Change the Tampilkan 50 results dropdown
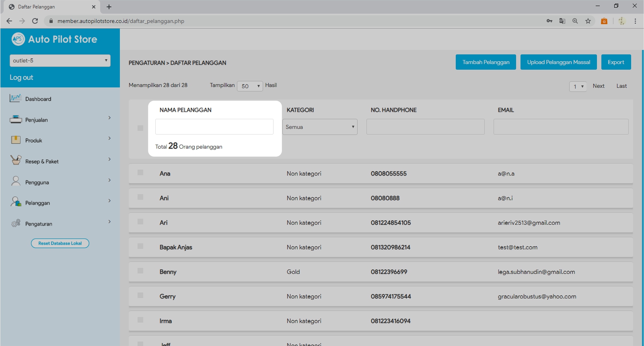The width and height of the screenshot is (644, 346). [x=250, y=86]
